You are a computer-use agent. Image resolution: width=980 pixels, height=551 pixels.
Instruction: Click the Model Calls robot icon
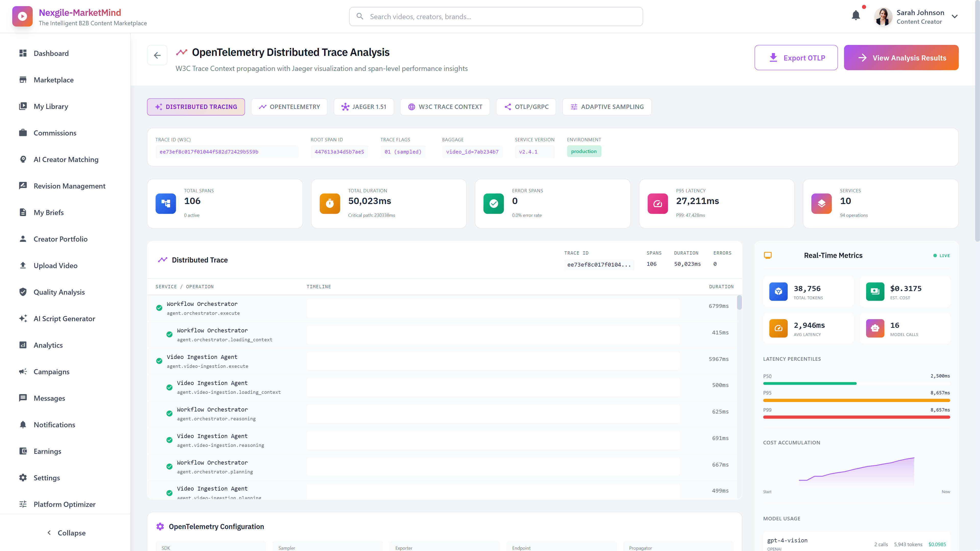tap(875, 328)
